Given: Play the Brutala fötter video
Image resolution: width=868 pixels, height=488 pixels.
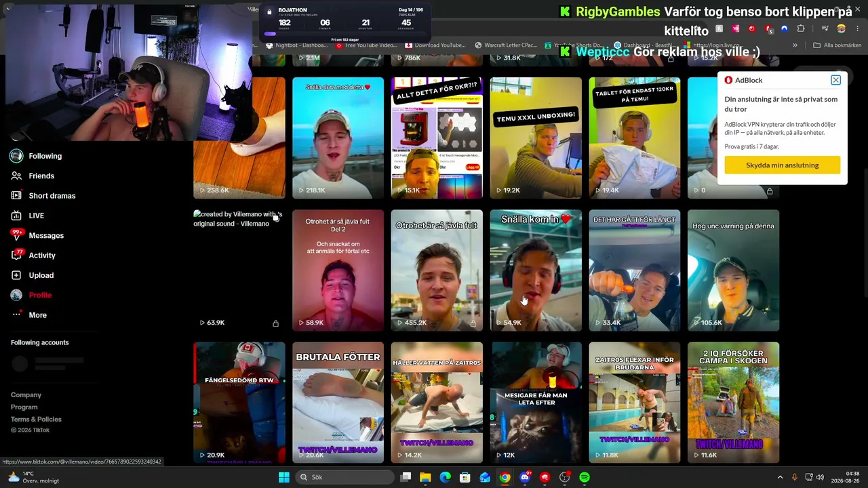Looking at the screenshot, I should [x=338, y=403].
